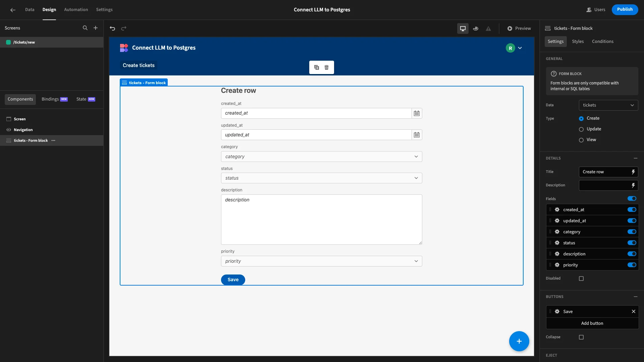Select the View form type
This screenshot has width=644, height=362.
click(581, 140)
